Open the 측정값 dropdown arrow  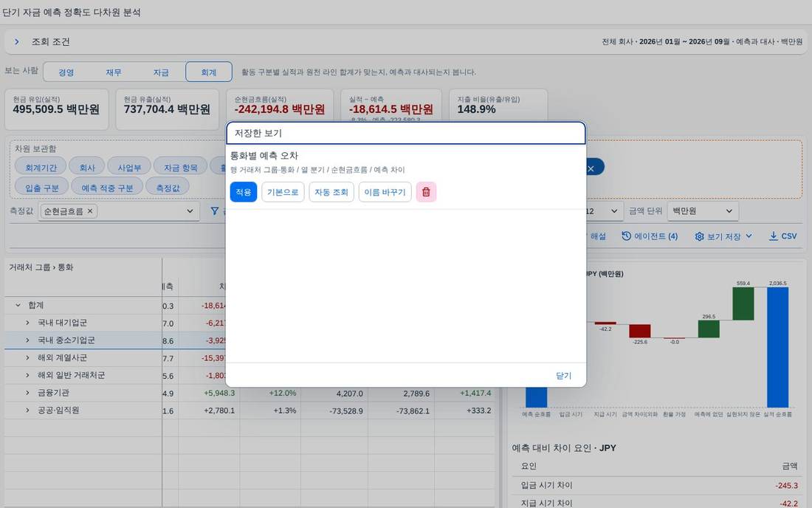[x=190, y=211]
